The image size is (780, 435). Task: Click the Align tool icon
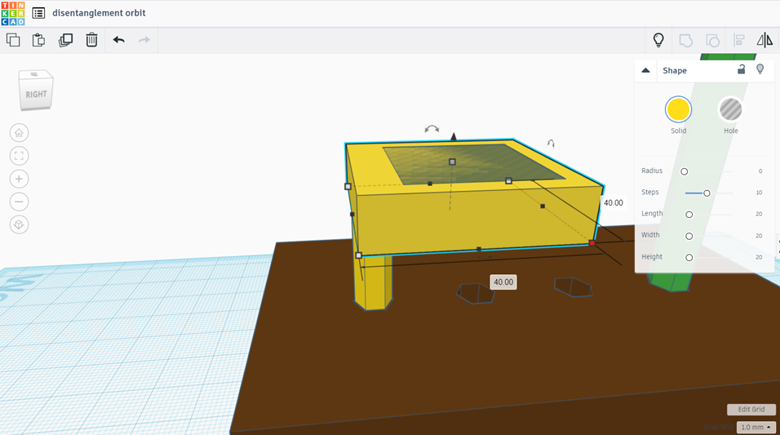(739, 40)
